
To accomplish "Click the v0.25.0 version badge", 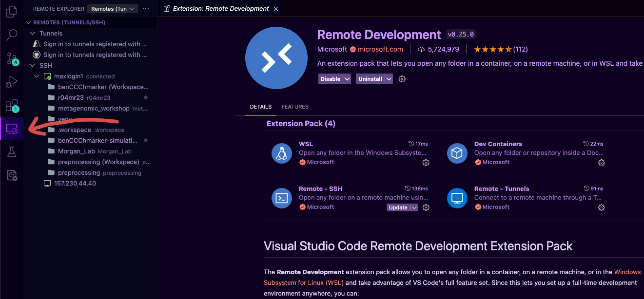I will pos(461,35).
